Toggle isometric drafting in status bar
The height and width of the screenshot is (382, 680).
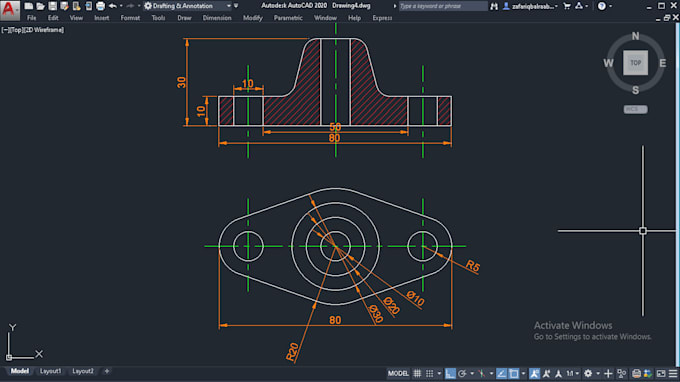(481, 373)
